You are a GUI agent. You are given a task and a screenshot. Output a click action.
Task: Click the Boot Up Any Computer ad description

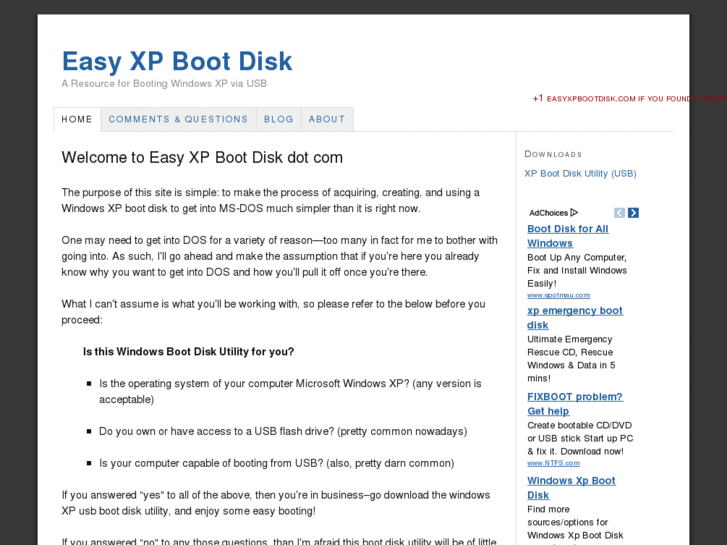coord(577,270)
